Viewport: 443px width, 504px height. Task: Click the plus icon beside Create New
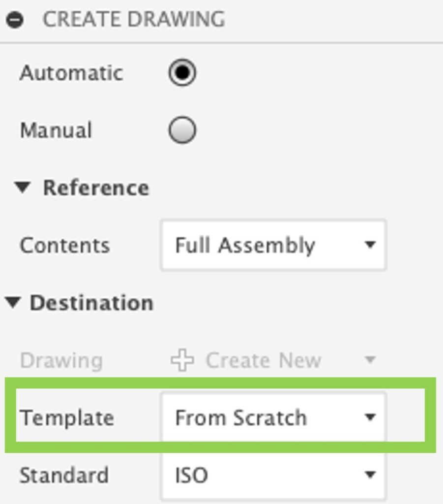coord(181,361)
